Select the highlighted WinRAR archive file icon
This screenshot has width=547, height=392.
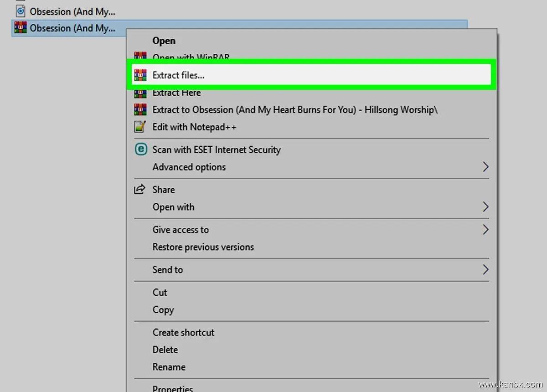point(21,28)
